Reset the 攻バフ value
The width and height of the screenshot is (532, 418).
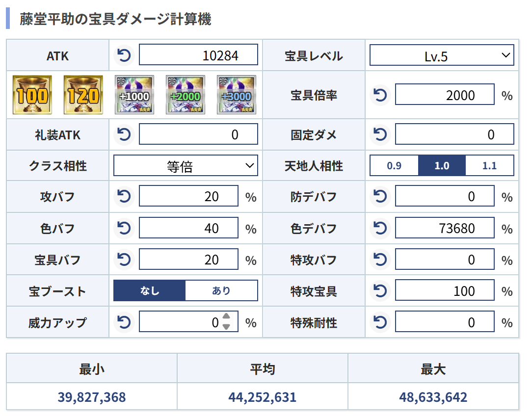(124, 196)
